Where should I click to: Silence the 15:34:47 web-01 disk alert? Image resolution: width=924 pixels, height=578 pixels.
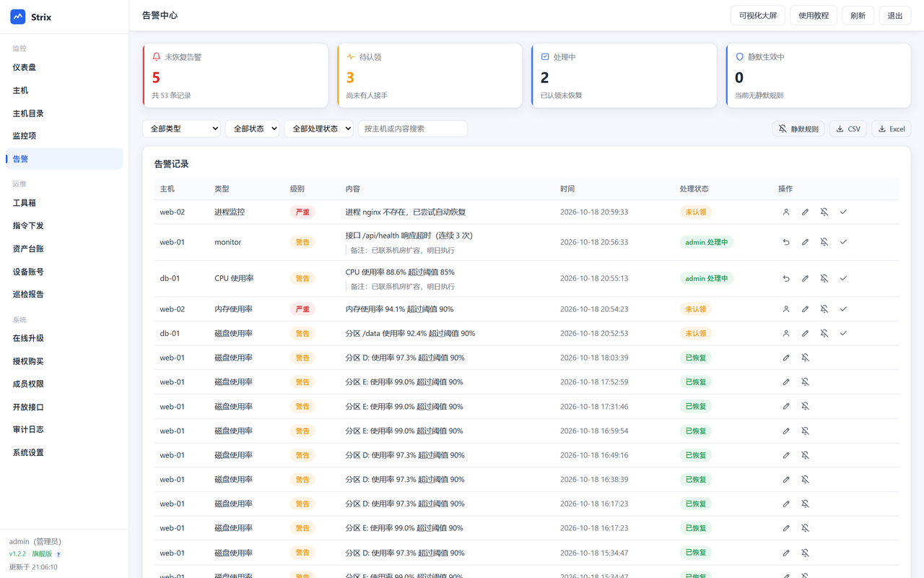(805, 553)
